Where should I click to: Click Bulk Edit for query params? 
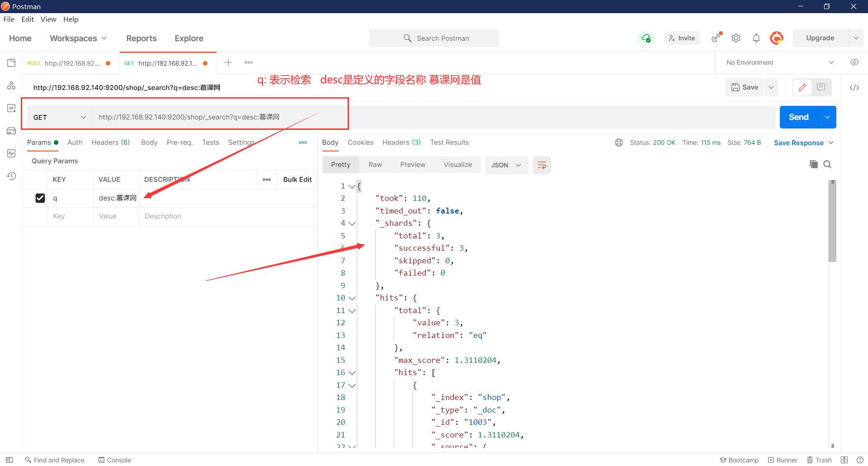[297, 180]
